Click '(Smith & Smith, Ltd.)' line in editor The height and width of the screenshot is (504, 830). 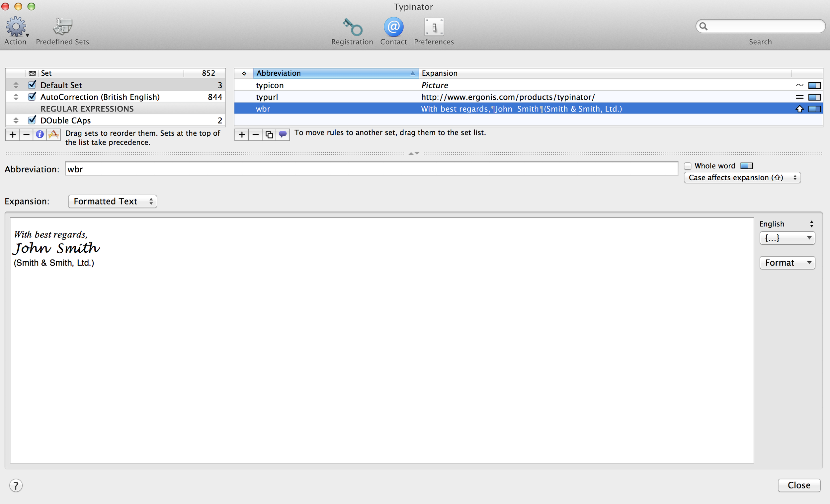tap(54, 263)
